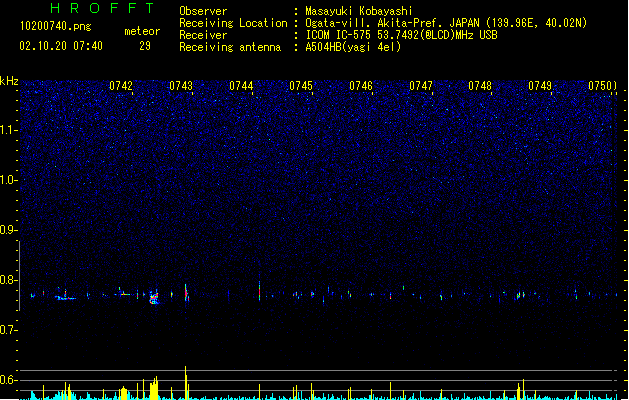Image resolution: width=629 pixels, height=400 pixels.
Task: Click the A504HB(yagi 4el) antenna text
Action: coord(353,47)
